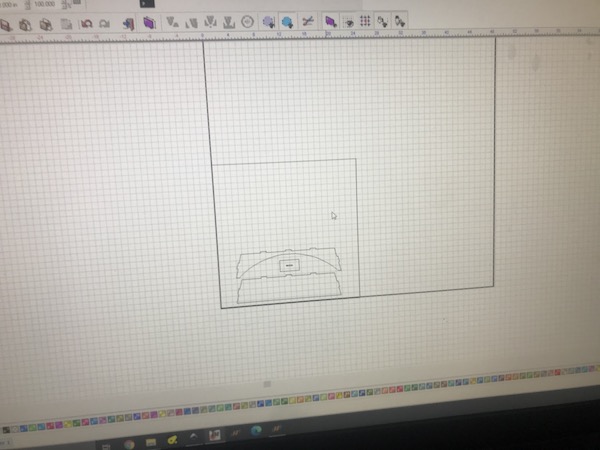The height and width of the screenshot is (450, 600).
Task: Click the Save file toolbar icon
Action: tap(5, 26)
